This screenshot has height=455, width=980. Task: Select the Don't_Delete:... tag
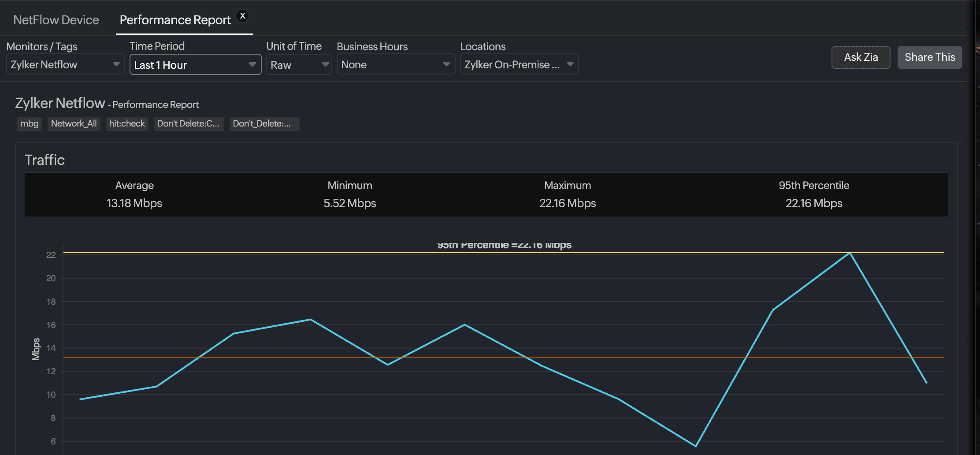[264, 124]
